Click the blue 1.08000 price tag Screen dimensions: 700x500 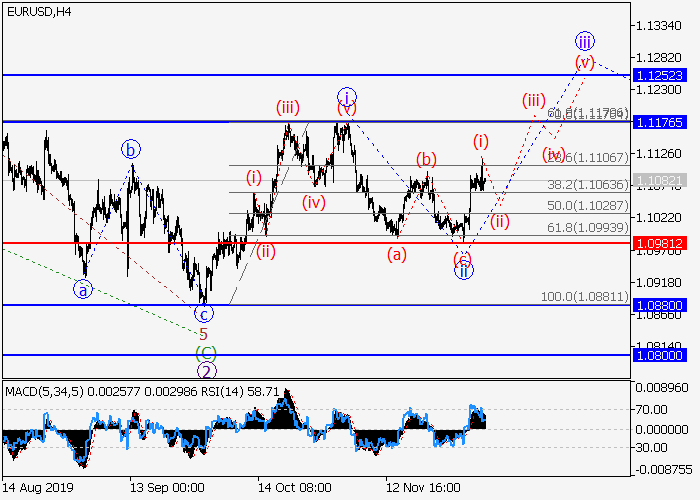(659, 355)
